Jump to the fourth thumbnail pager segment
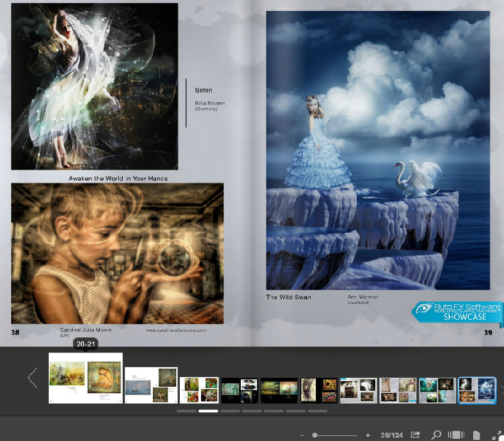 252,411
